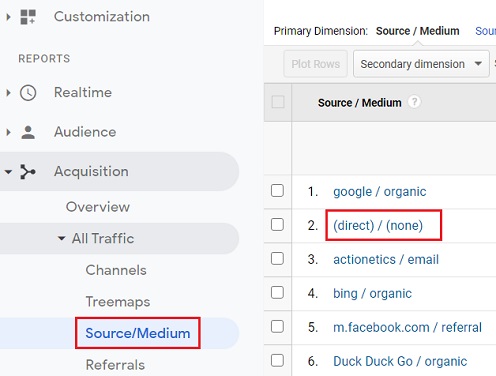This screenshot has width=496, height=376.
Task: Click the Source / Medium help question mark
Action: (x=414, y=102)
